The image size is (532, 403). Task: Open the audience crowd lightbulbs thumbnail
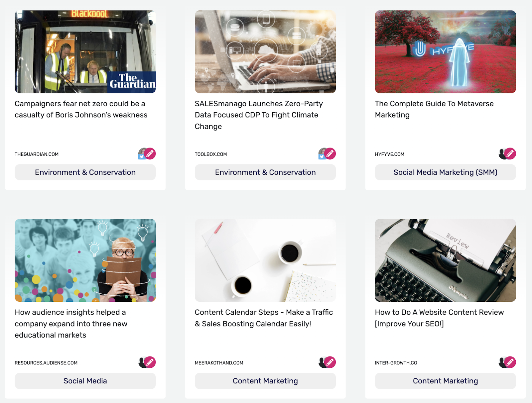(x=85, y=260)
